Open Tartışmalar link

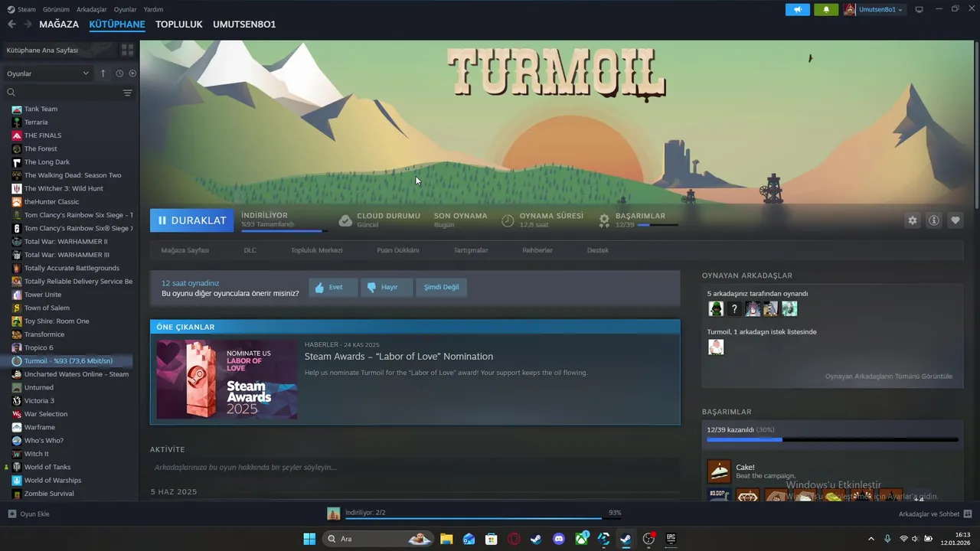471,250
